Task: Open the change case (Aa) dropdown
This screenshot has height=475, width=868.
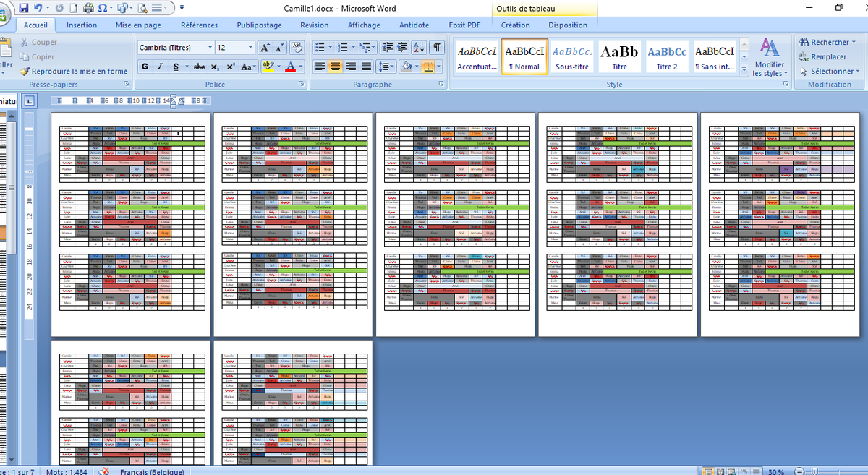Action: point(249,67)
